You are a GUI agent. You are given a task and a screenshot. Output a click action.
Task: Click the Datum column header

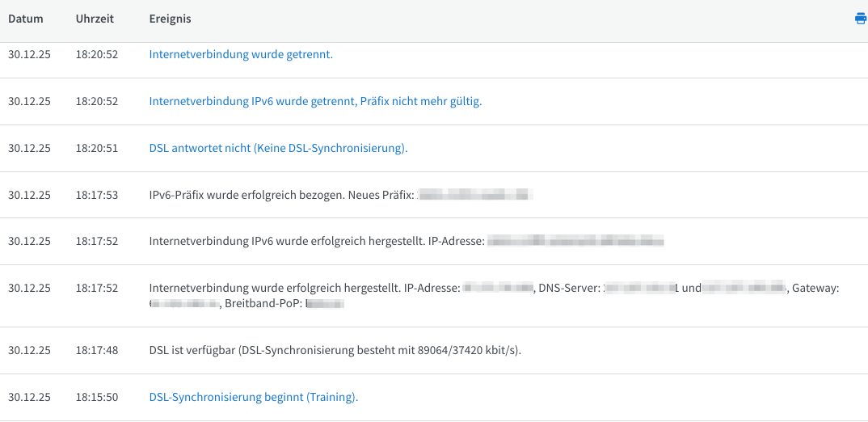coord(26,19)
